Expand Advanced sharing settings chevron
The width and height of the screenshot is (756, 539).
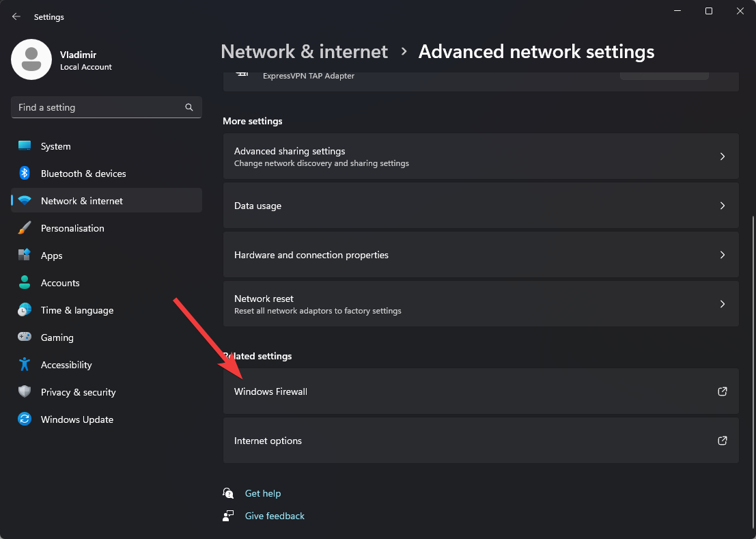[x=722, y=156]
